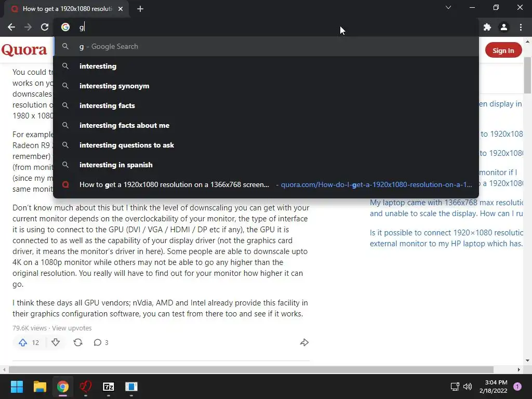Open the Extensions puzzle icon
This screenshot has height=399, width=532.
point(487,27)
